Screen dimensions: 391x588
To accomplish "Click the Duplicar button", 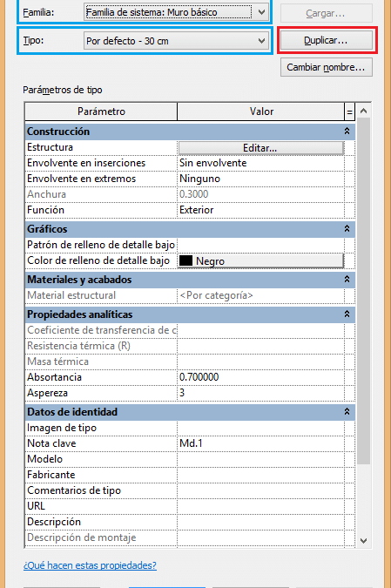I will click(327, 40).
